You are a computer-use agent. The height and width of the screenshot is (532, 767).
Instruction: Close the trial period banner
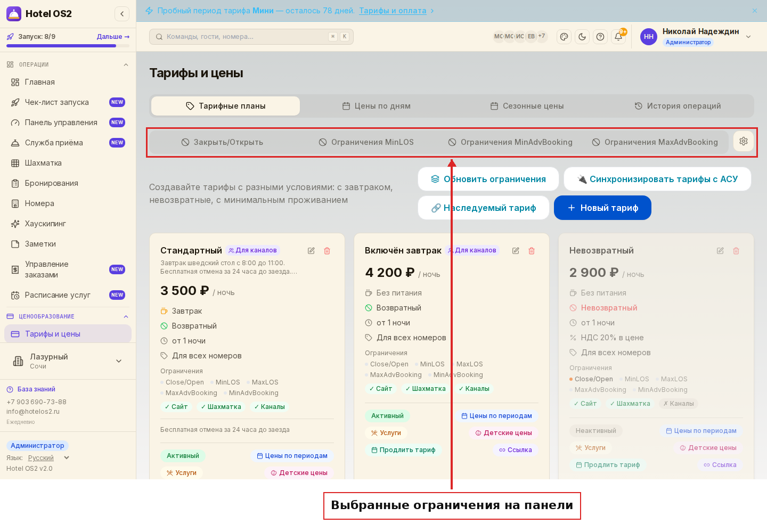pyautogui.click(x=755, y=11)
